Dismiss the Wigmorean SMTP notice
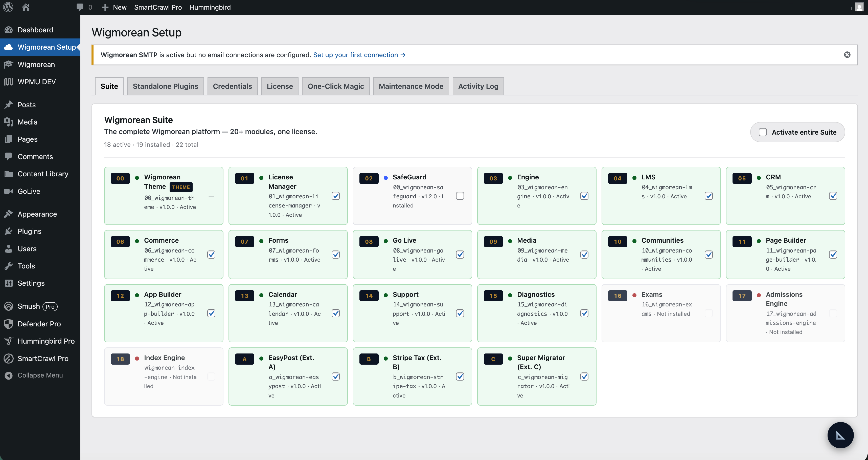This screenshot has width=868, height=460. click(847, 55)
